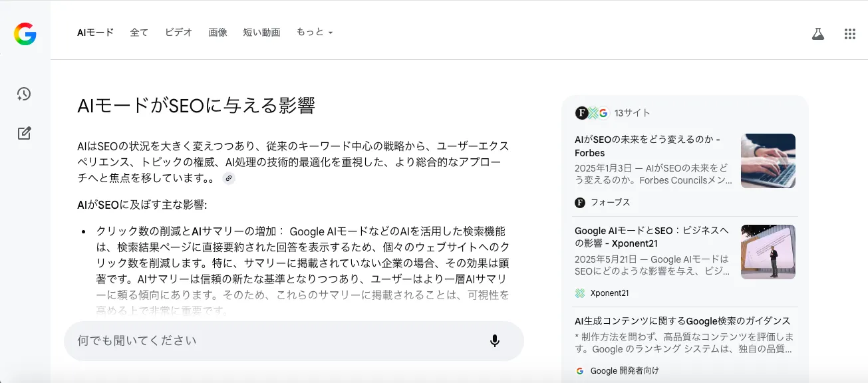Click the Google logo
Viewport: 868px width, 383px height.
tap(25, 34)
